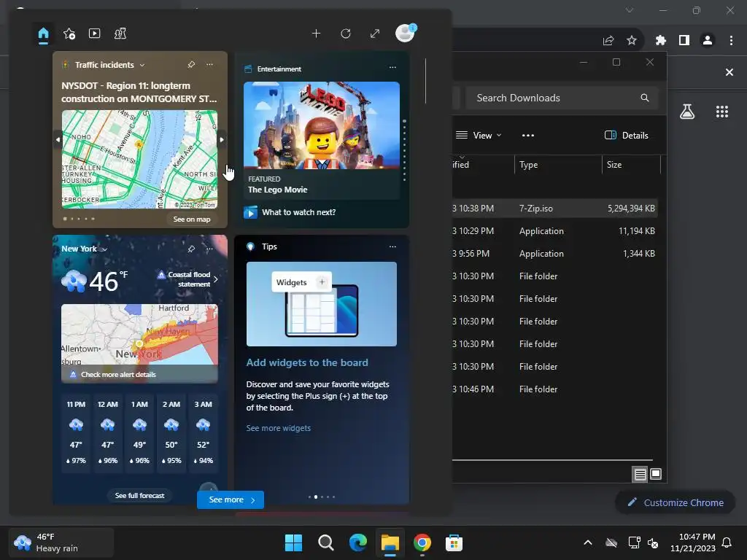Image resolution: width=747 pixels, height=560 pixels.
Task: Open Windows Start menu
Action: click(x=293, y=542)
